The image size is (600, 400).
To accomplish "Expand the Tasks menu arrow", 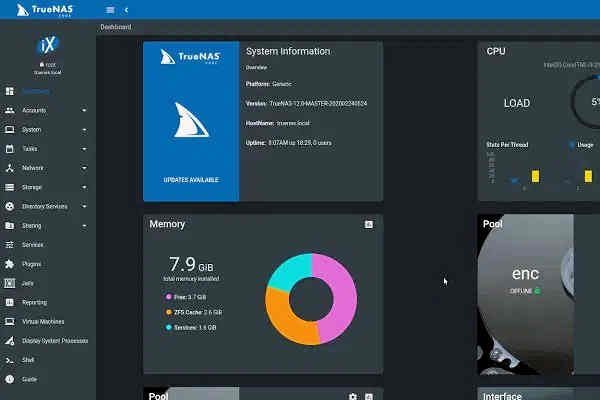I will pos(84,149).
